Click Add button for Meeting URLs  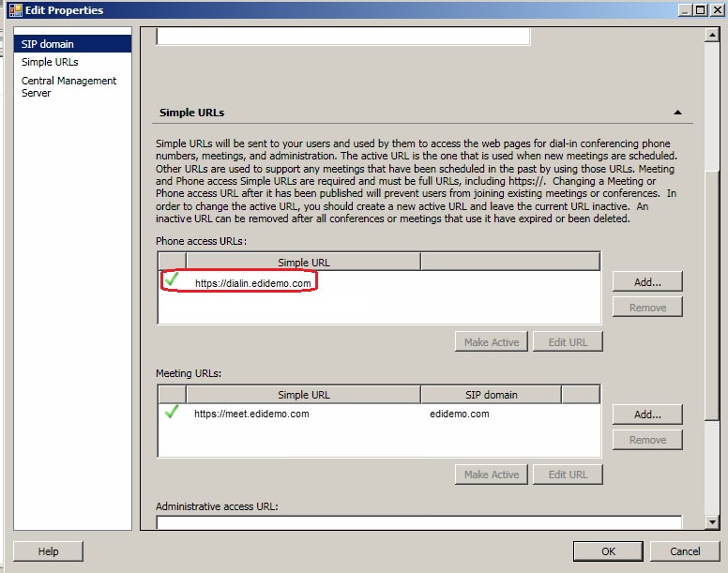coord(647,415)
